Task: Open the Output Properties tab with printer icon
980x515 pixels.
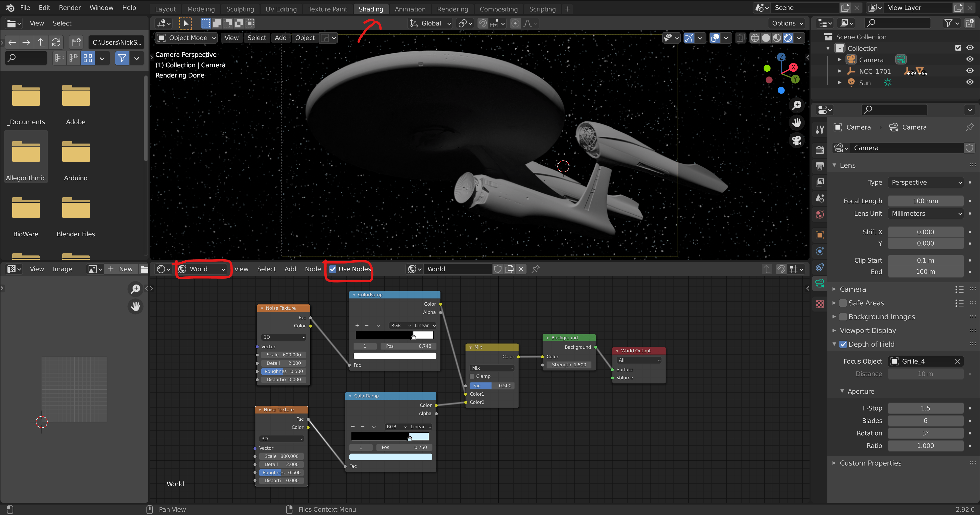Action: pyautogui.click(x=819, y=166)
